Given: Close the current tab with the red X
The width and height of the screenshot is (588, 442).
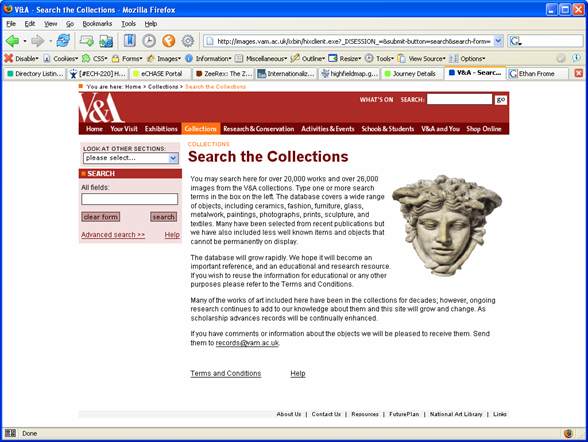Looking at the screenshot, I should click(x=579, y=73).
